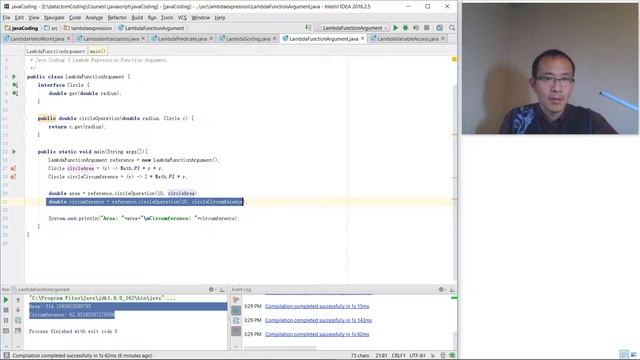
Task: Open the Event Log settings gear
Action: [442, 289]
